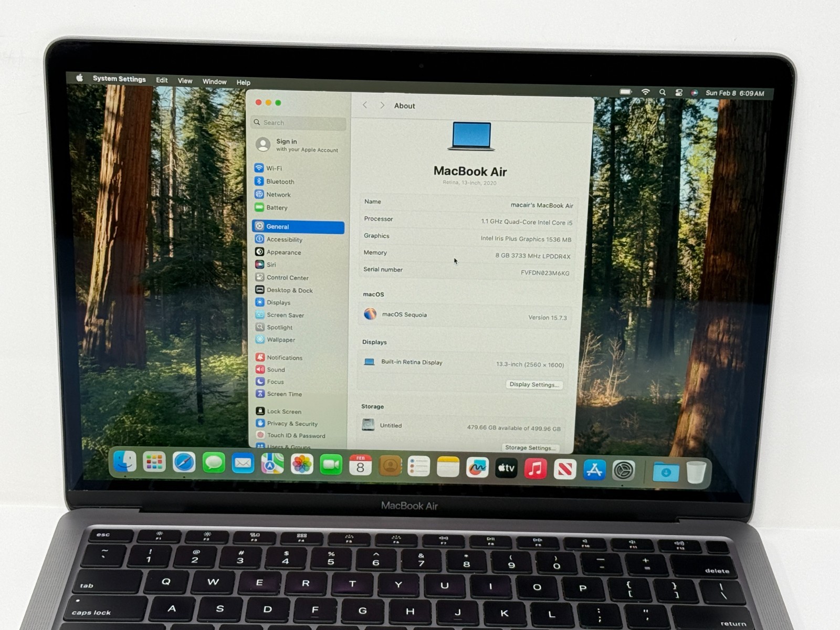Click the battery status icon in the menu bar
Screen dimensions: 840x630
(x=626, y=92)
